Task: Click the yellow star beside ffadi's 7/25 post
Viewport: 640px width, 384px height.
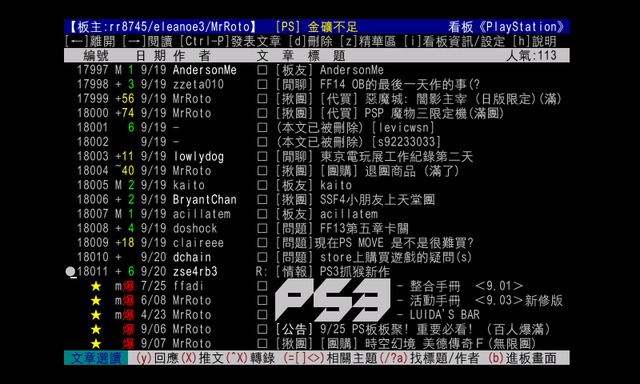Action: 96,286
